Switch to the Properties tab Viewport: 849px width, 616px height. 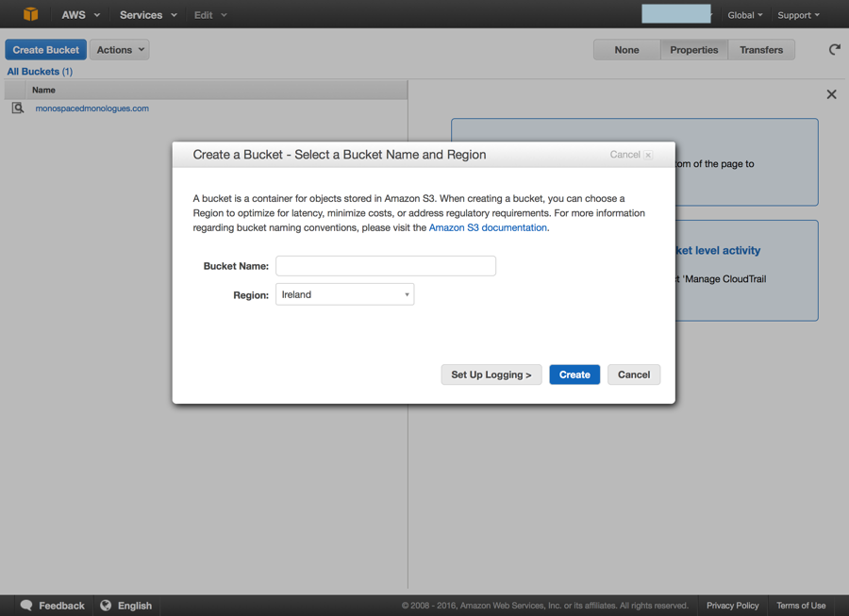coord(693,50)
